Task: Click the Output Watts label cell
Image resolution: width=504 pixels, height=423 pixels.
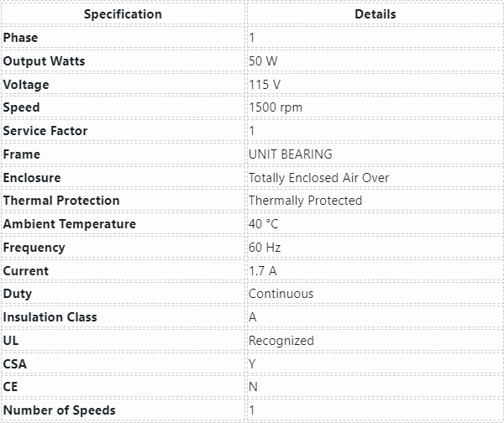Action: point(44,61)
